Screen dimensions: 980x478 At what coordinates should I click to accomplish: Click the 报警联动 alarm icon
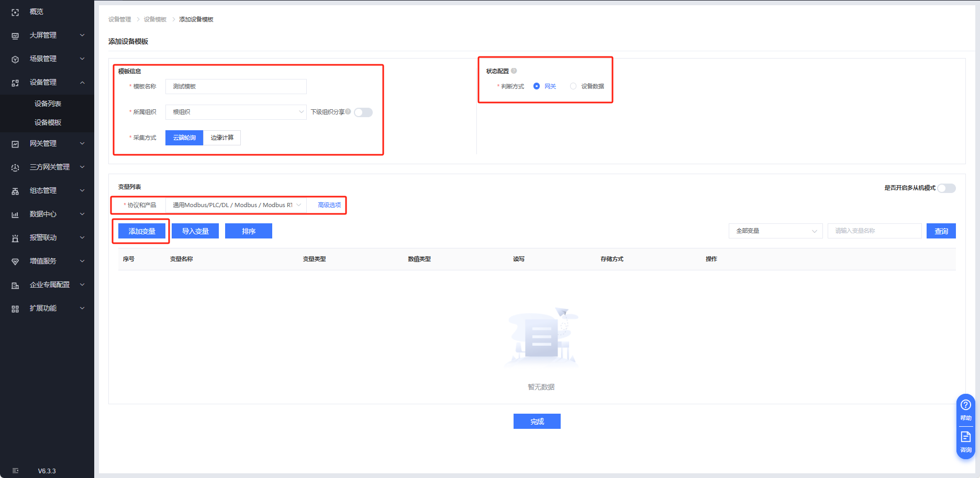tap(15, 238)
